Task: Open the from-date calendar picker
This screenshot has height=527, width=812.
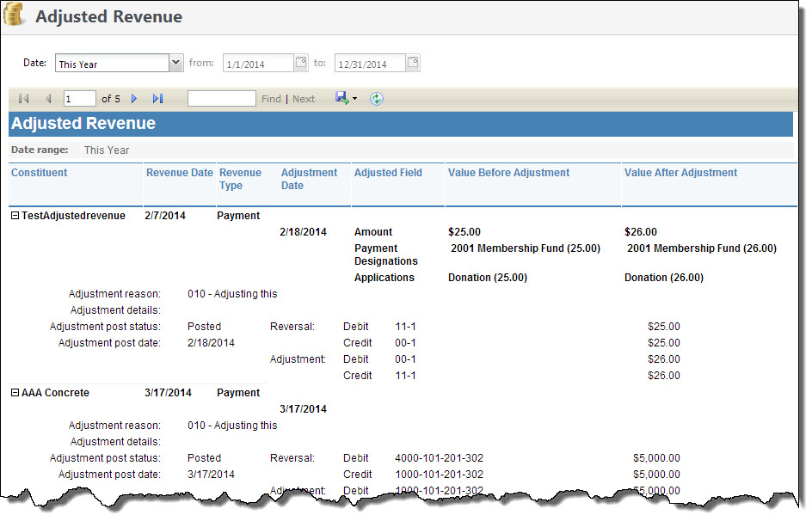Action: 301,63
